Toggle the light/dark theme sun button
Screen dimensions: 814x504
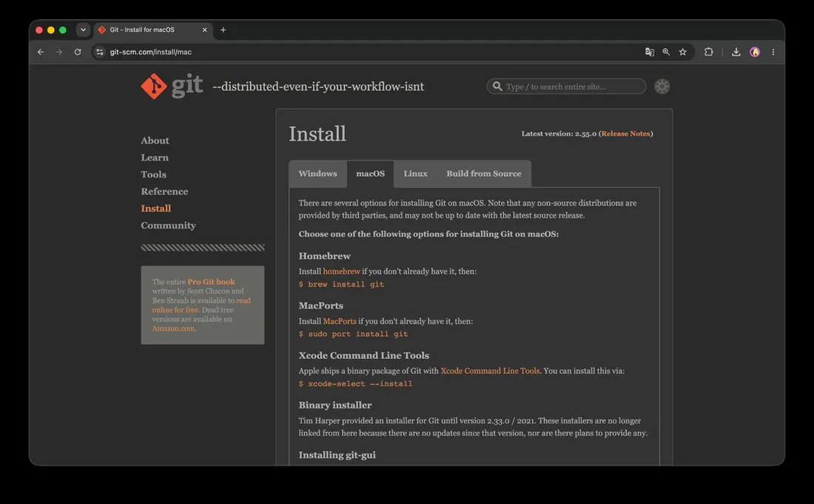(x=662, y=87)
